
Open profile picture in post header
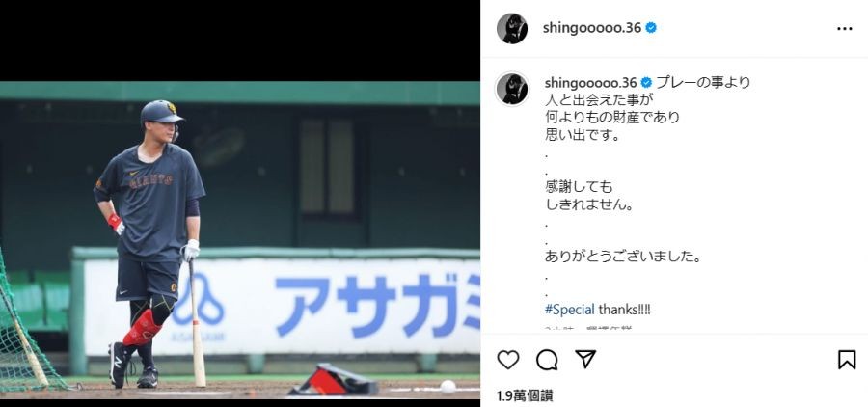511,28
